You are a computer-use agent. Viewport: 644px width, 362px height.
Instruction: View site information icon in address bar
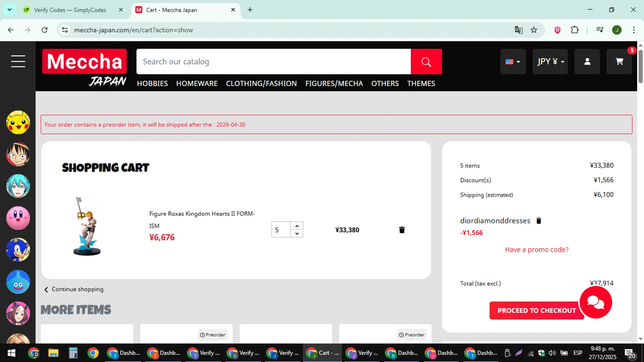[65, 30]
